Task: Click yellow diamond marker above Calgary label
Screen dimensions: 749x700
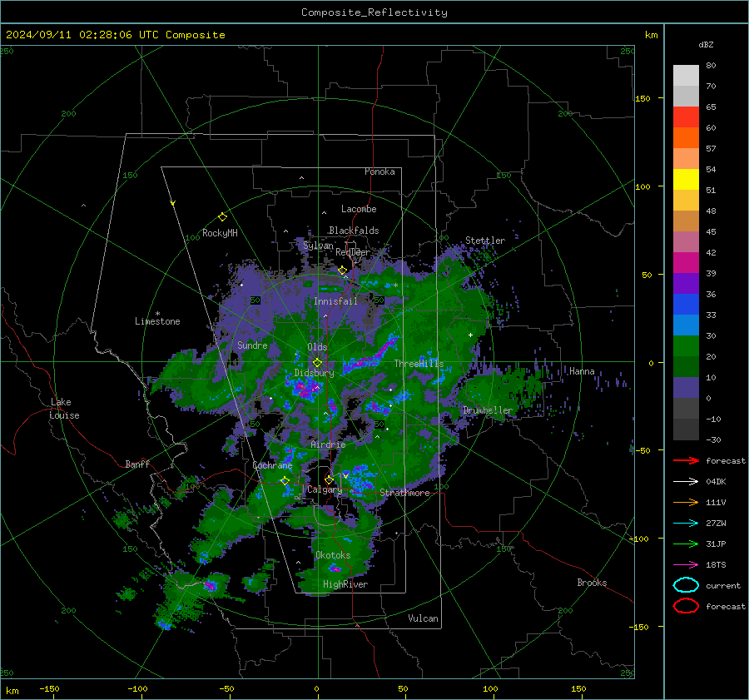Action: tap(329, 479)
